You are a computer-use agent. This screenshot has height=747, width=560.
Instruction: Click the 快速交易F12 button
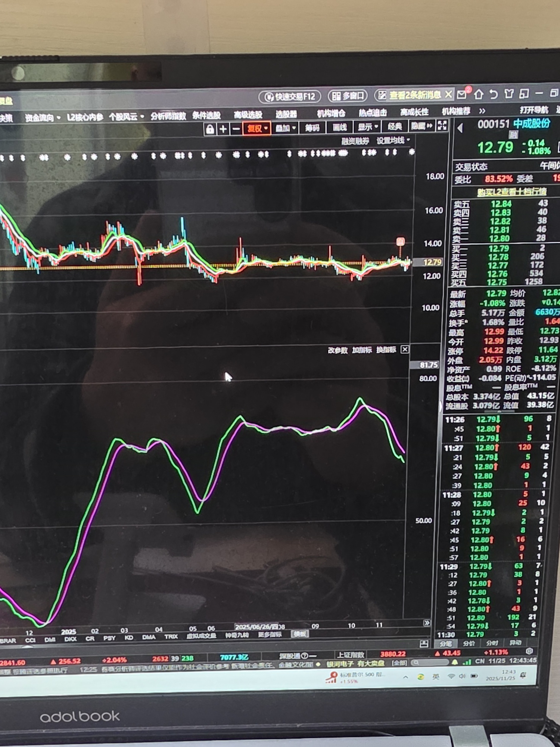click(290, 97)
